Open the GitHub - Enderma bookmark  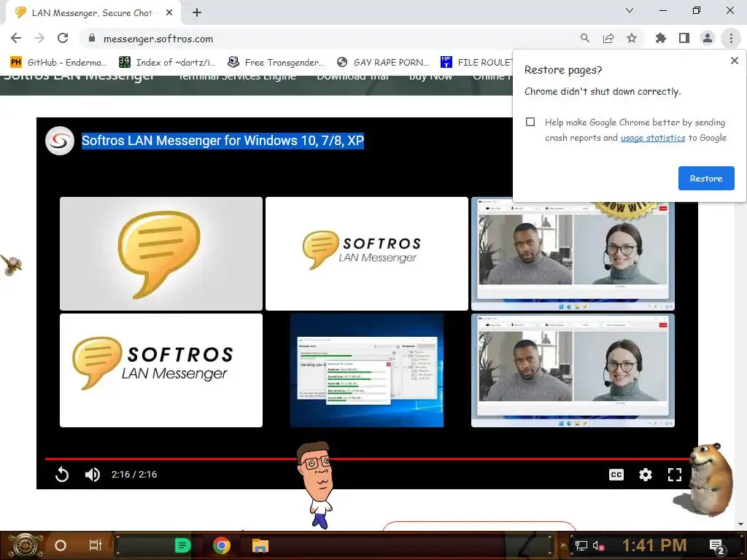pos(58,63)
